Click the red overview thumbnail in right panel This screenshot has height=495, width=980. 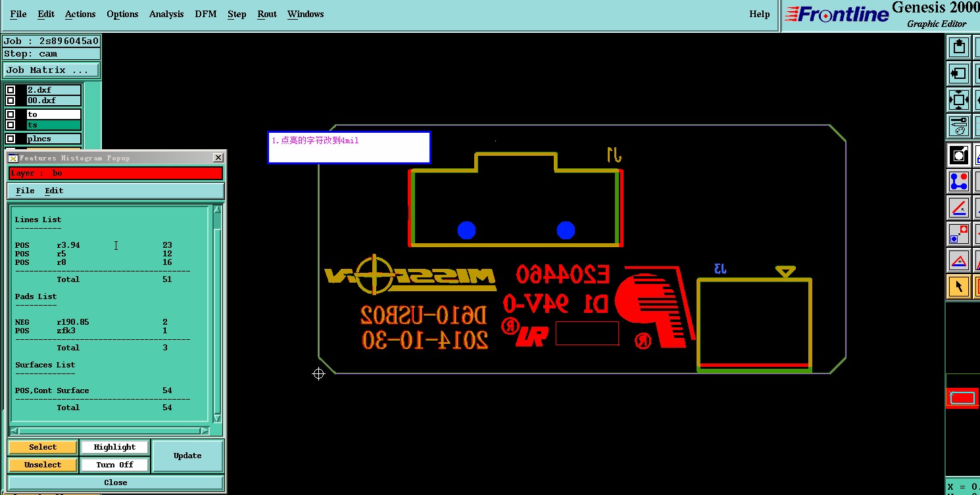962,398
